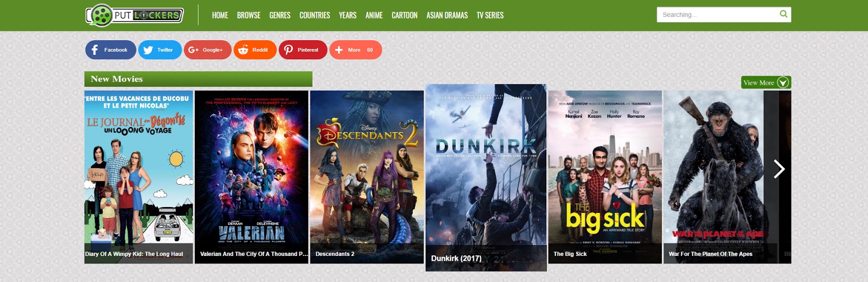Advance movie carousel with right arrow

point(779,169)
